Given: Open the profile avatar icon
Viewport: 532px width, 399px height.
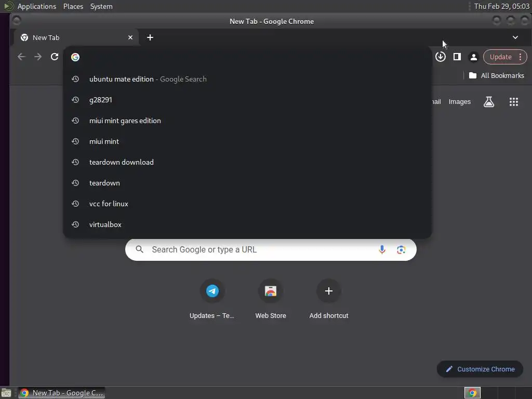Looking at the screenshot, I should click(474, 57).
